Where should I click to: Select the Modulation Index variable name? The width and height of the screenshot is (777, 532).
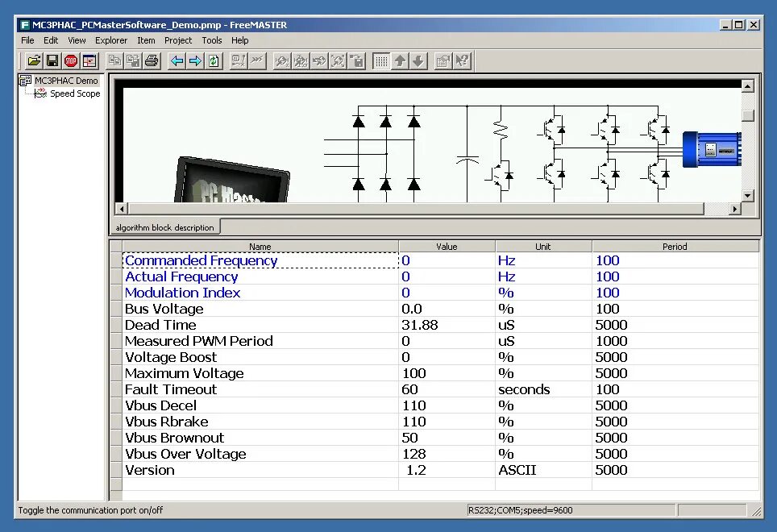tap(182, 293)
